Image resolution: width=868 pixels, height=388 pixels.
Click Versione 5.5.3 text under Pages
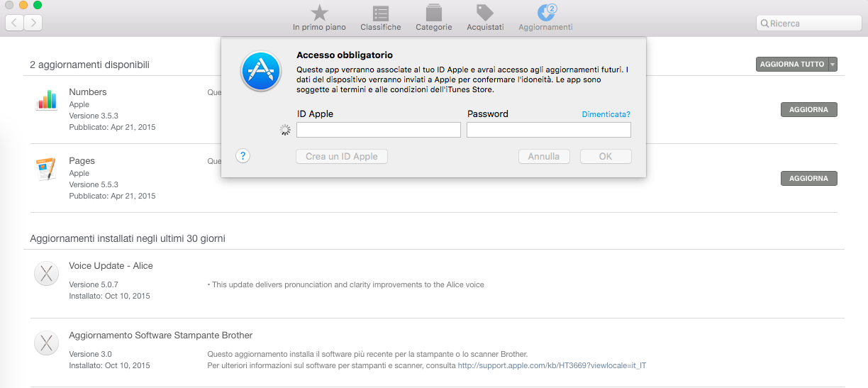[x=94, y=184]
